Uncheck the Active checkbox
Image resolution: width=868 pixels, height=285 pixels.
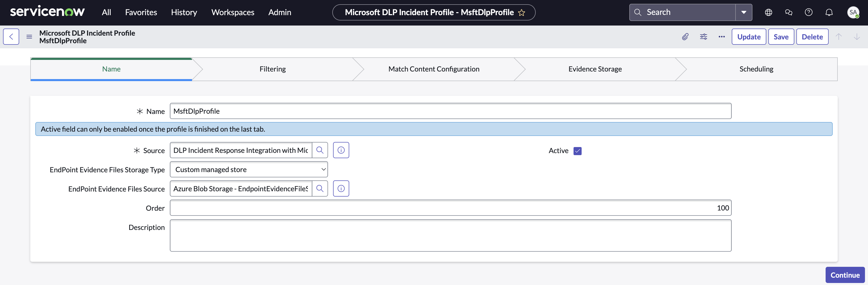[578, 151]
